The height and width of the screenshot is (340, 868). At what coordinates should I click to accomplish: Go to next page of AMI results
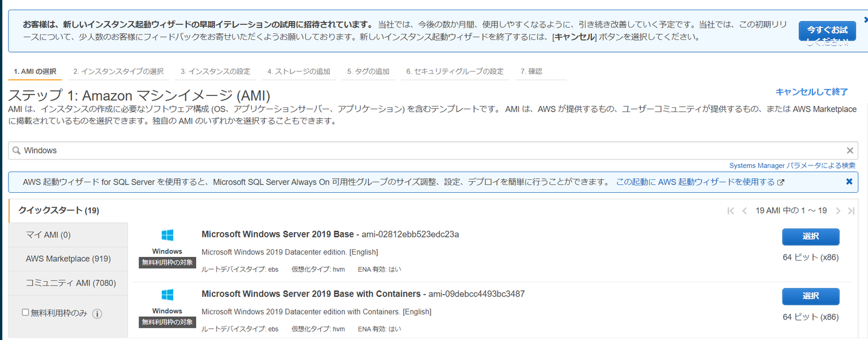838,211
